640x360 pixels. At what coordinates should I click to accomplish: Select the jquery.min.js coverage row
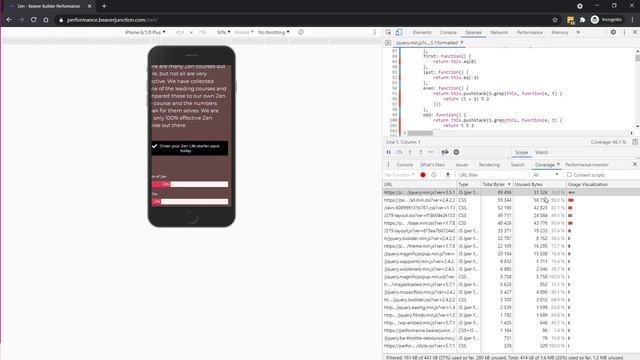(x=511, y=192)
